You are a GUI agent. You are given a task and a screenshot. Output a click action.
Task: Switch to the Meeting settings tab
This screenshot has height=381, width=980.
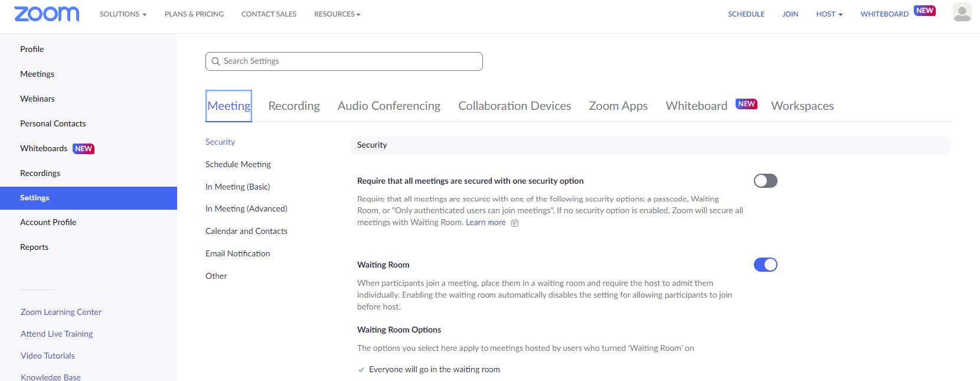click(x=228, y=106)
